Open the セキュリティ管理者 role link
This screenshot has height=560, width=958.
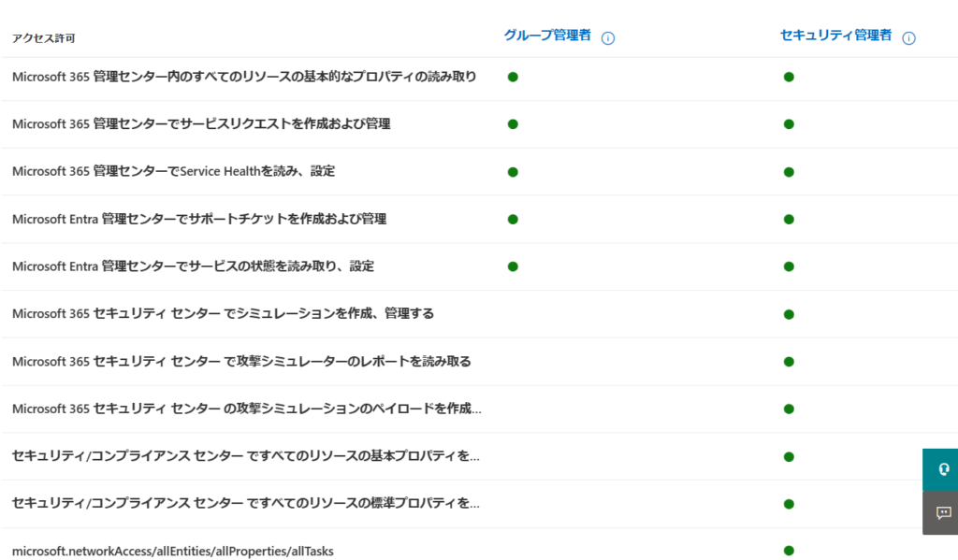pyautogui.click(x=835, y=36)
